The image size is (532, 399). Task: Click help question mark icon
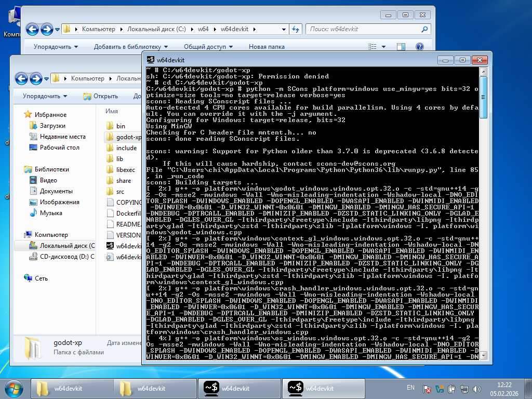420,46
